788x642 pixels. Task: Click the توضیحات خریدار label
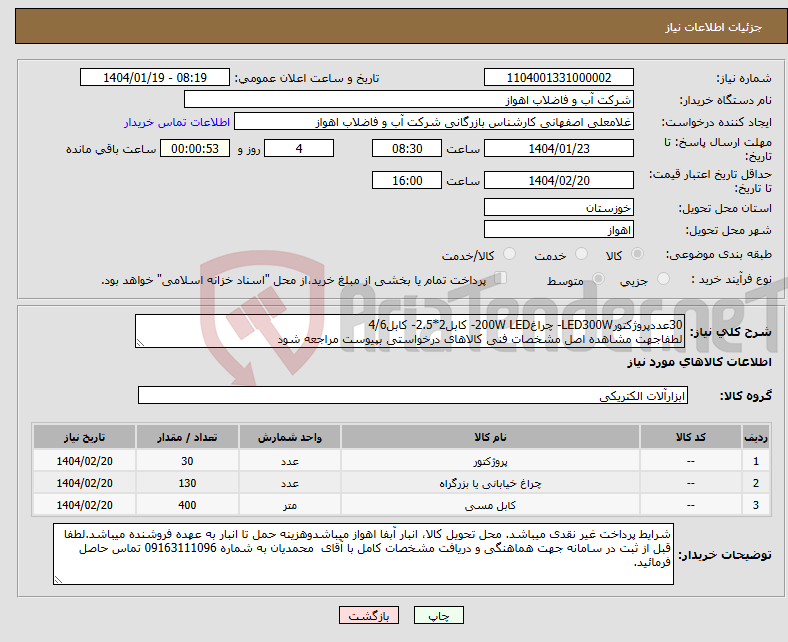pos(725,555)
